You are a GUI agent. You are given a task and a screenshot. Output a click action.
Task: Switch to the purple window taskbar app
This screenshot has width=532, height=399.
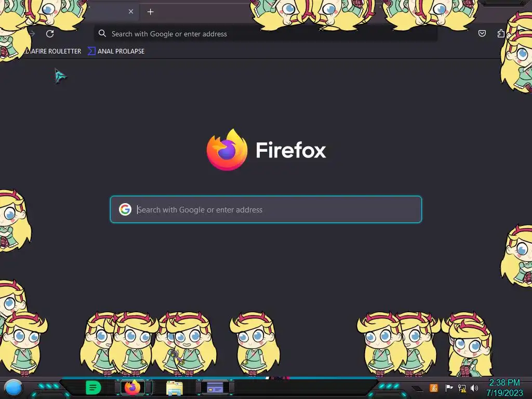click(x=215, y=387)
